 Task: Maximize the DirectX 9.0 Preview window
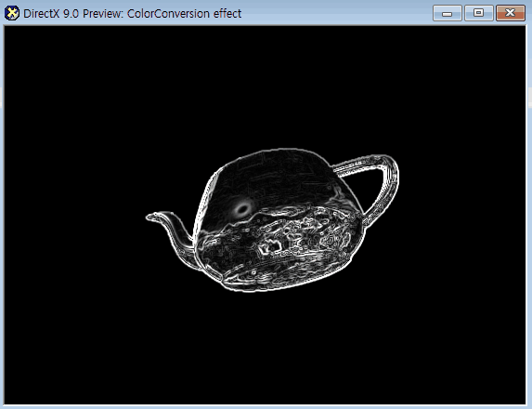click(479, 13)
